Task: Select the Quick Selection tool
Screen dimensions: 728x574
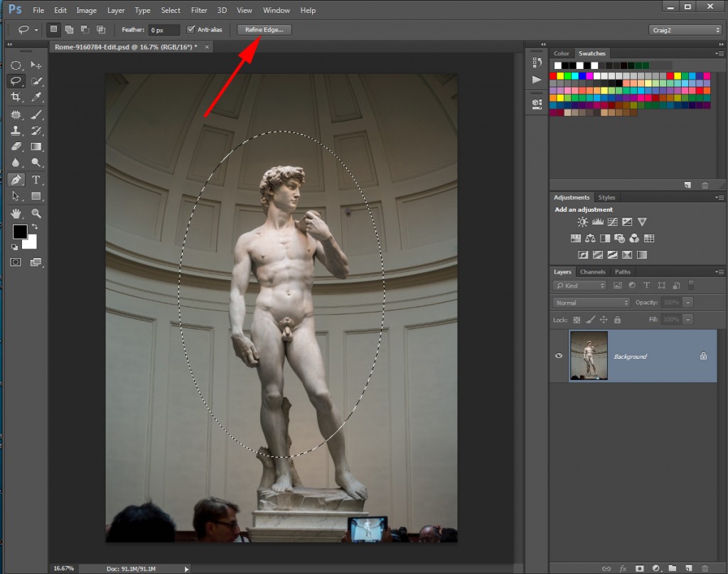Action: tap(36, 81)
